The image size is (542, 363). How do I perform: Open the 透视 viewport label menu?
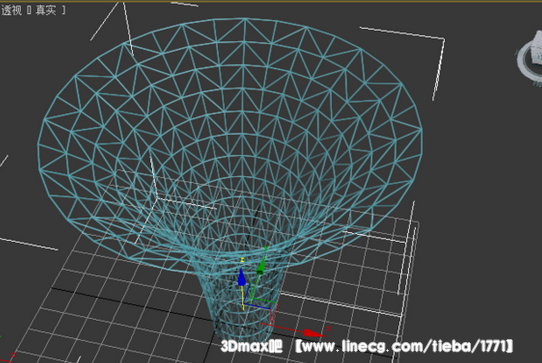(x=12, y=10)
